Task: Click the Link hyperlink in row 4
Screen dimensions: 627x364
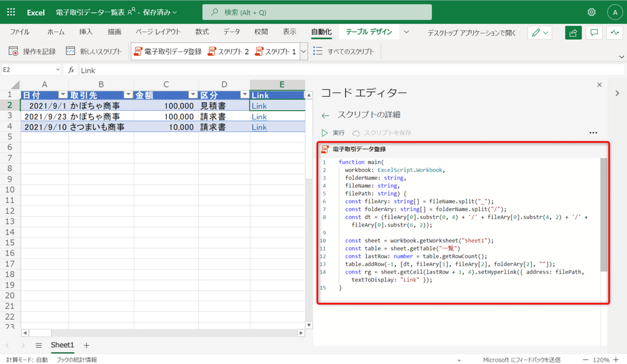Action: click(x=259, y=127)
